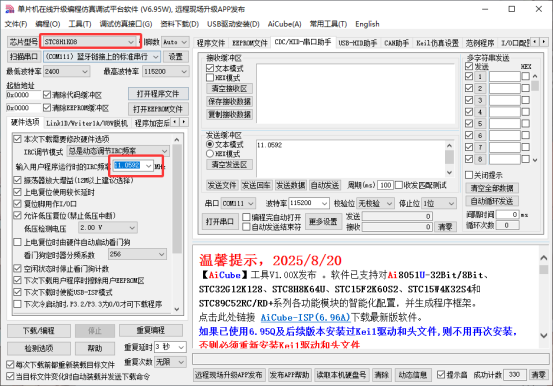Viewport: 553px width, 387px height.
Task: Open chip model dropdown showing STC8H1K08
Action: [89, 42]
